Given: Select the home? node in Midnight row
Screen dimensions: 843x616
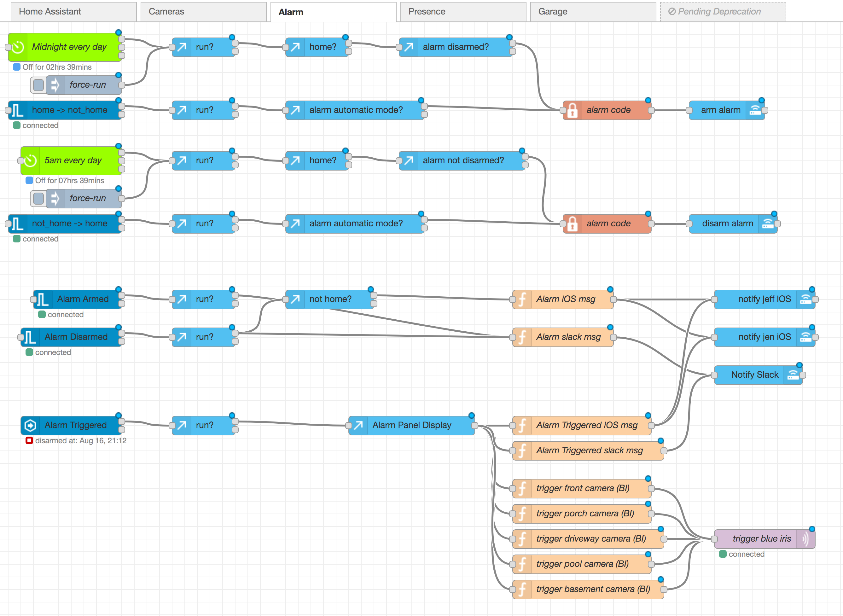Looking at the screenshot, I should pyautogui.click(x=317, y=47).
